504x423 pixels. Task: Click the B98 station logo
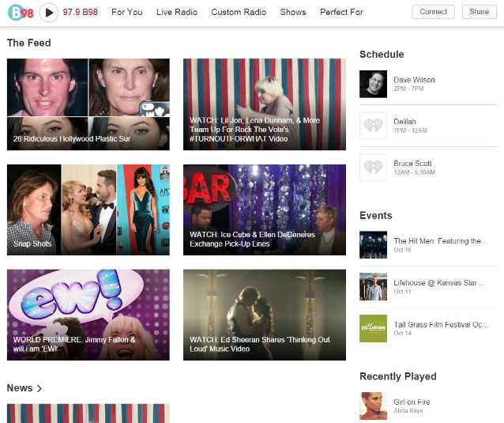(x=21, y=12)
